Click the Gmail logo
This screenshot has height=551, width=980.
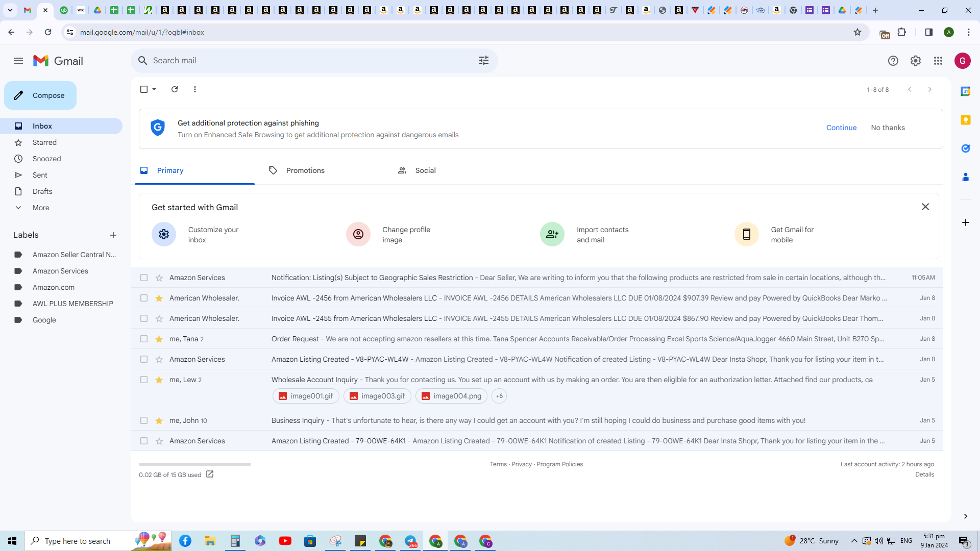click(58, 61)
